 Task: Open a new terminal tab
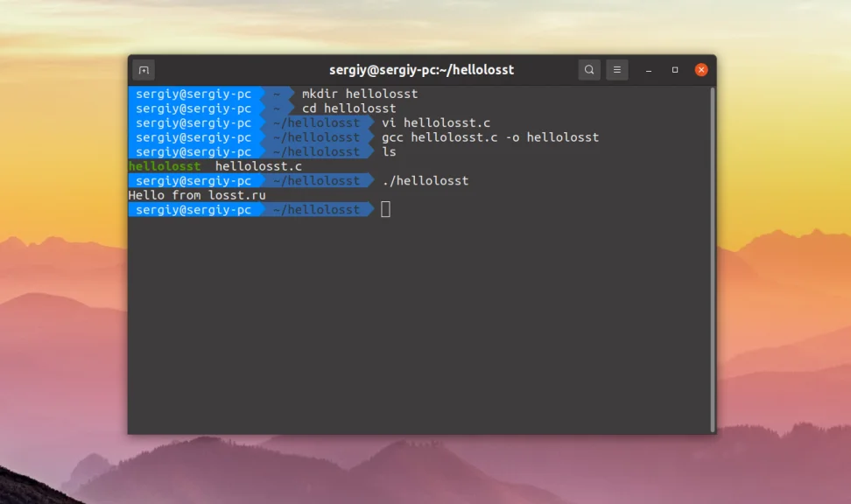pos(144,70)
